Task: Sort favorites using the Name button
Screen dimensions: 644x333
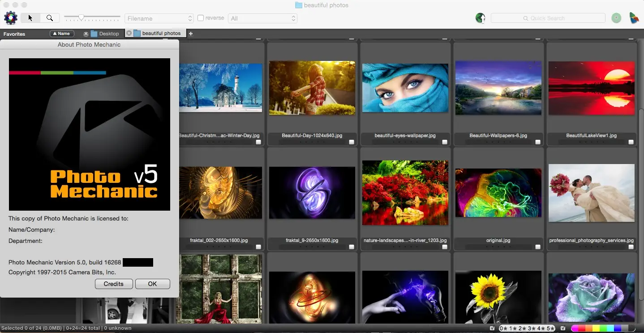Action: 62,34
